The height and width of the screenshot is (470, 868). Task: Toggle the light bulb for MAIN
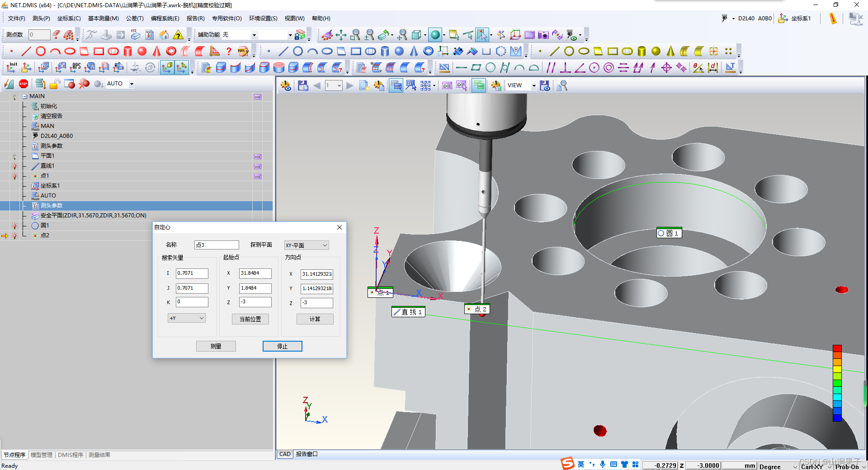pos(14,97)
